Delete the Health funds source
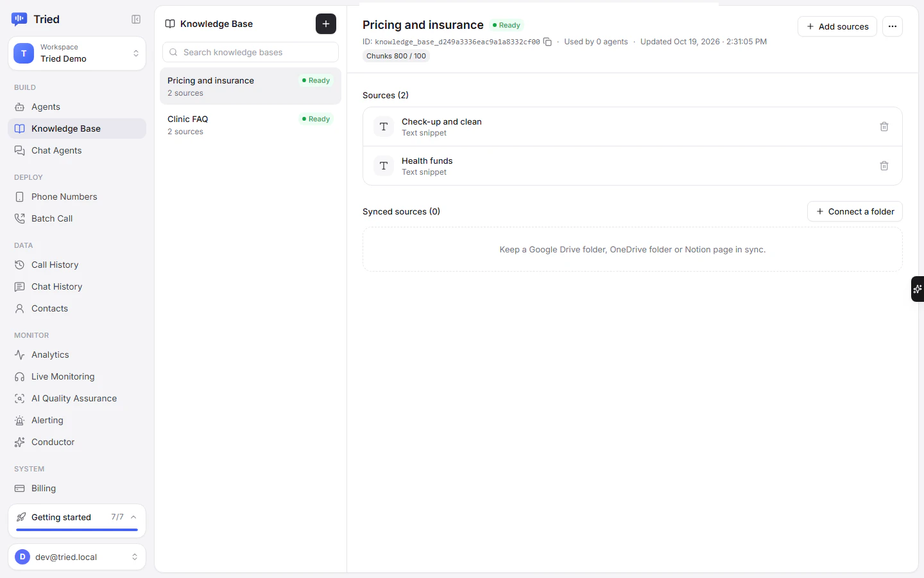The height and width of the screenshot is (578, 924). 884,166
